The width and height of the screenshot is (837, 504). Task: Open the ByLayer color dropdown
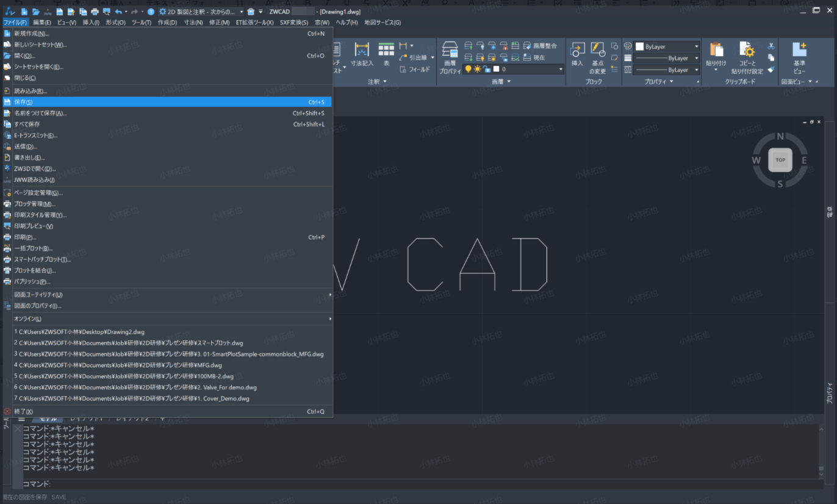click(696, 46)
